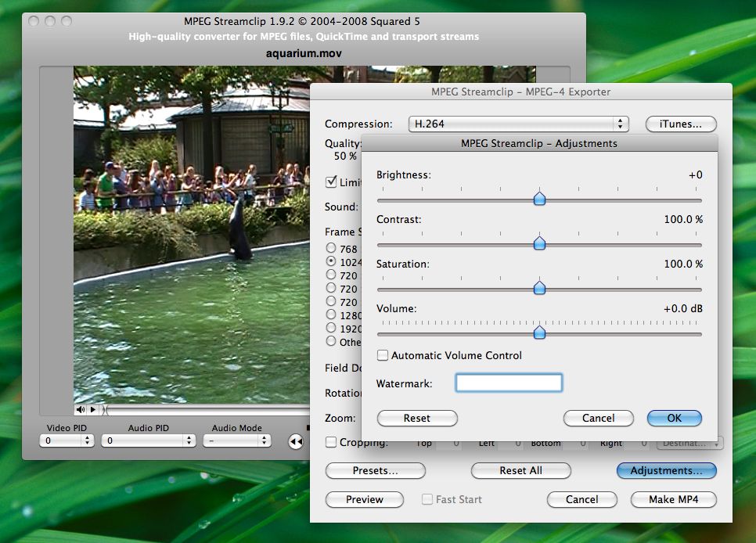Screen dimensions: 756x543
Task: Click the Preview button in exporter
Action: coord(365,500)
